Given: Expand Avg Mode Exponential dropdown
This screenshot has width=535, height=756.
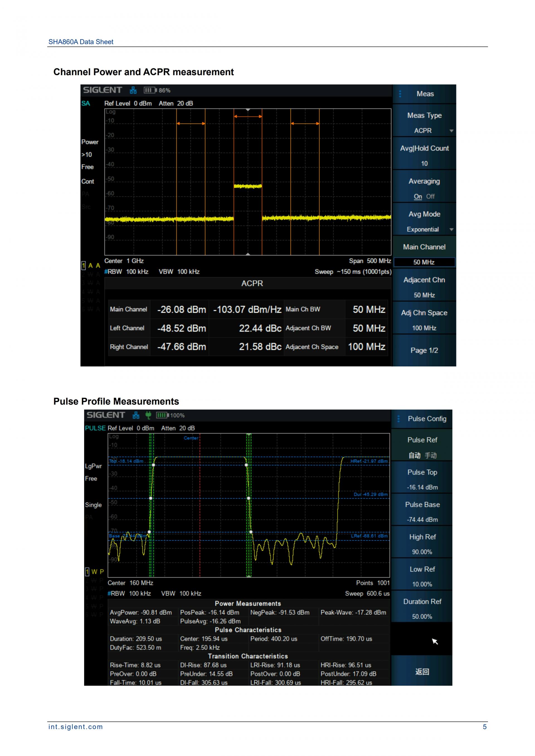Looking at the screenshot, I should click(451, 229).
